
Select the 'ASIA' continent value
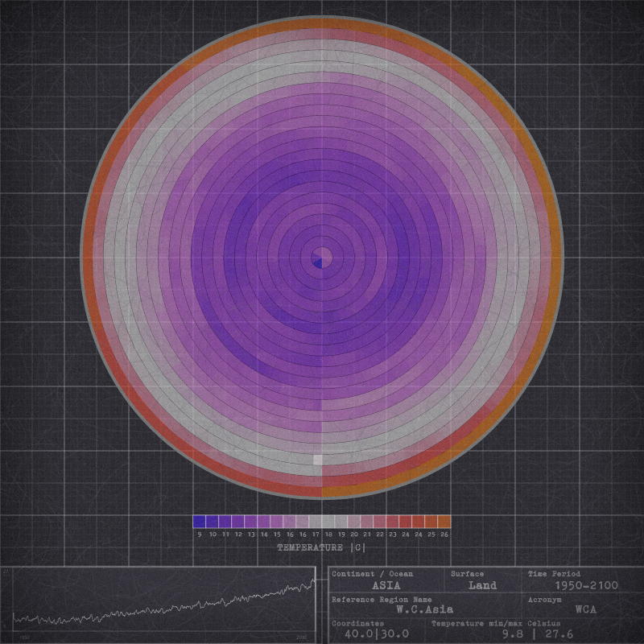click(x=386, y=585)
